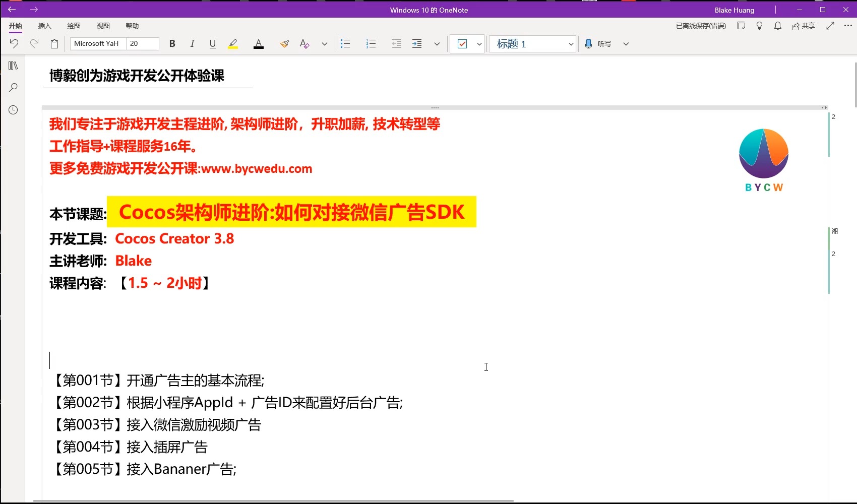857x504 pixels.
Task: Enter full screen mode with expand arrows
Action: [830, 26]
